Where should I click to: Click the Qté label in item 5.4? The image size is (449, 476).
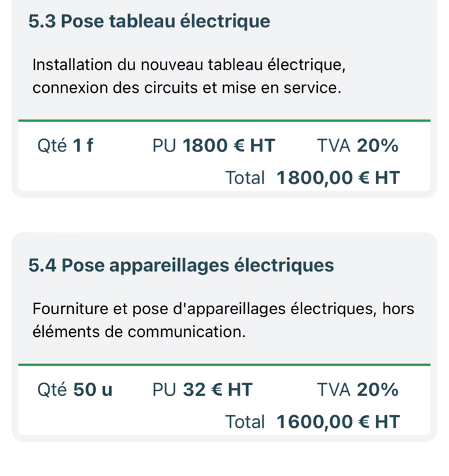52,389
